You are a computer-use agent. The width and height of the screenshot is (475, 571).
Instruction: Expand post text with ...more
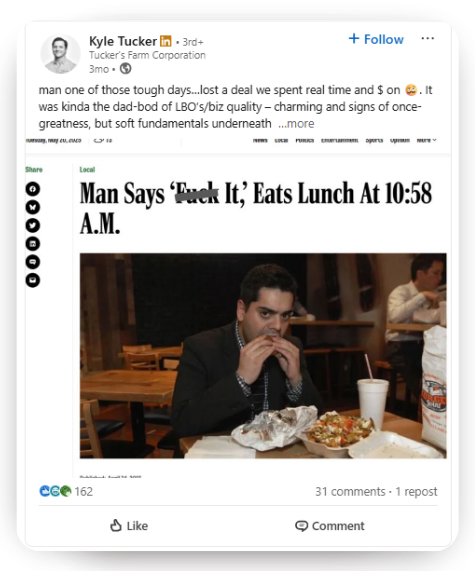pos(296,123)
